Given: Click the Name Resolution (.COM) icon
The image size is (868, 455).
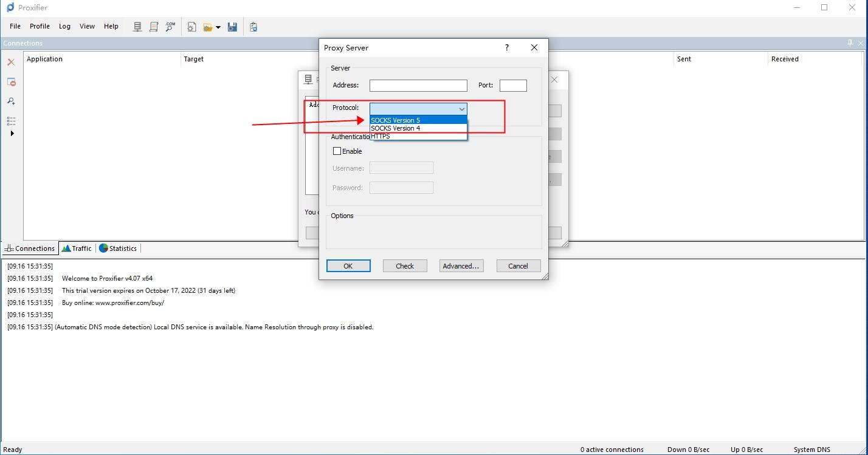Looking at the screenshot, I should tap(171, 27).
